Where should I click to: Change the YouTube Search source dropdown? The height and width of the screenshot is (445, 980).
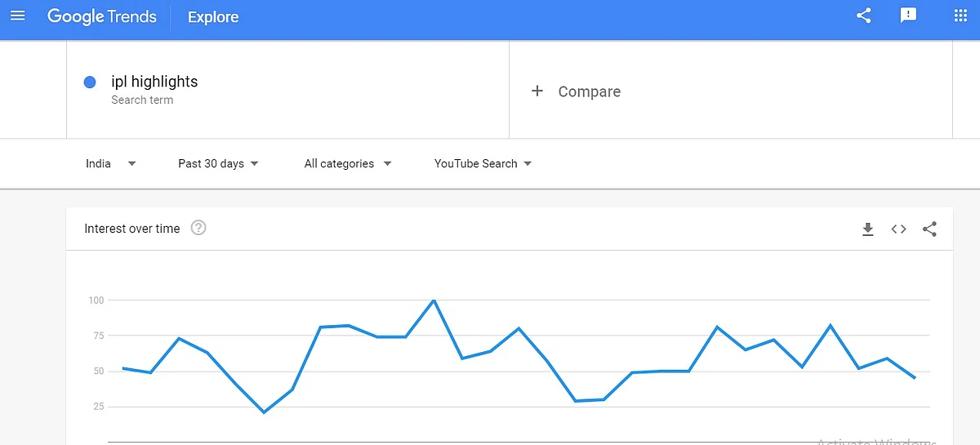(483, 163)
